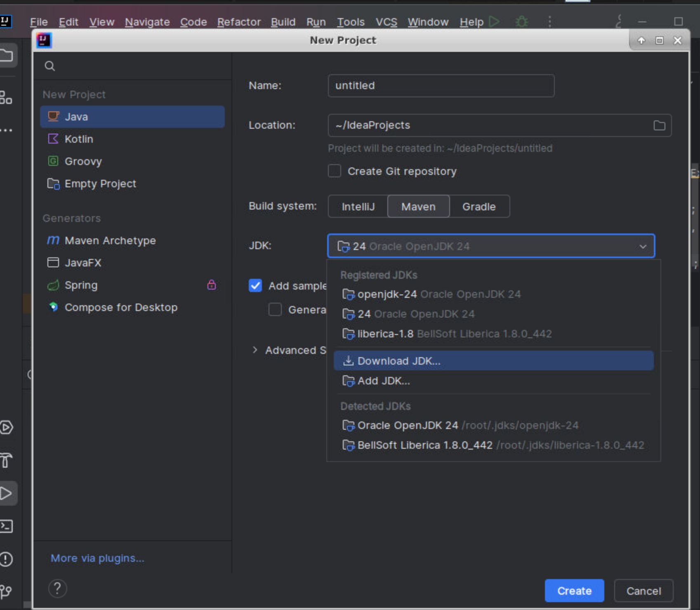The width and height of the screenshot is (700, 610).
Task: Choose Add JDK... option
Action: coord(493,381)
